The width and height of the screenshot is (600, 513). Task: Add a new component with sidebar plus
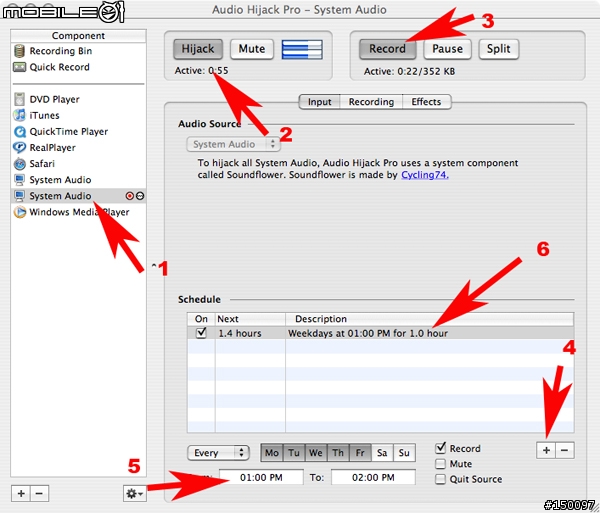[21, 493]
